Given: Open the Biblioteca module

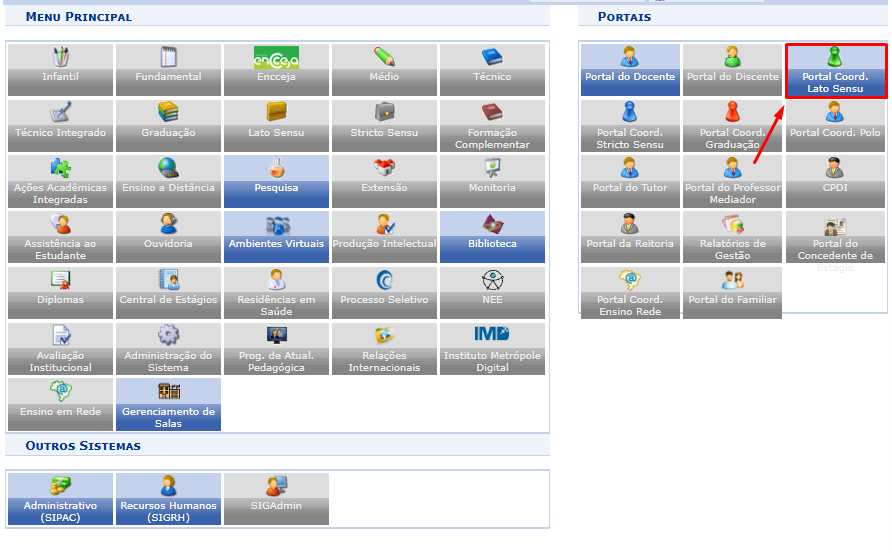Looking at the screenshot, I should pyautogui.click(x=493, y=237).
